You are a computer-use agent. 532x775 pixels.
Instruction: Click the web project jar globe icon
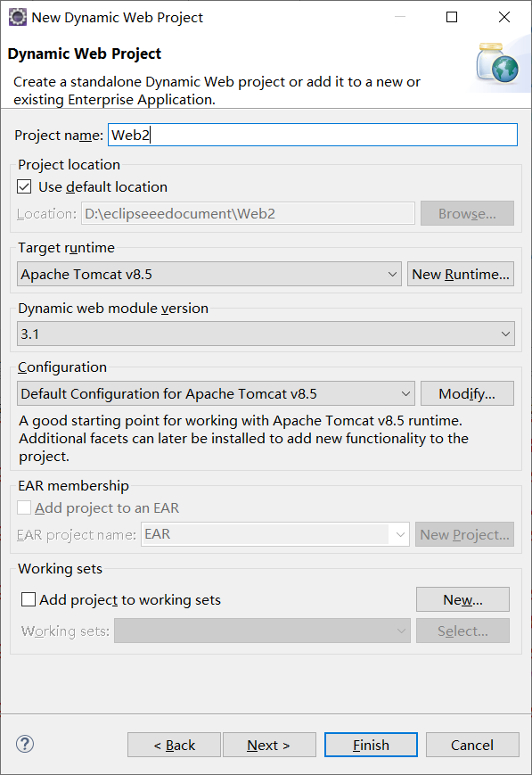click(x=497, y=62)
